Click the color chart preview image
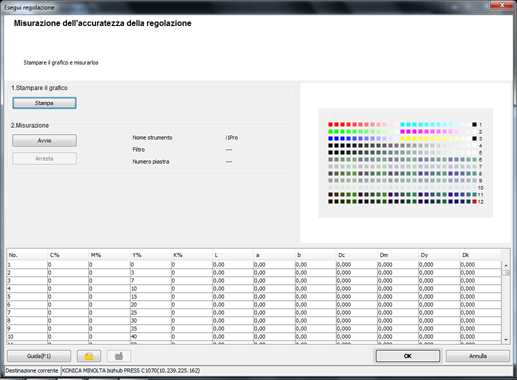This screenshot has width=517, height=380. (405, 163)
